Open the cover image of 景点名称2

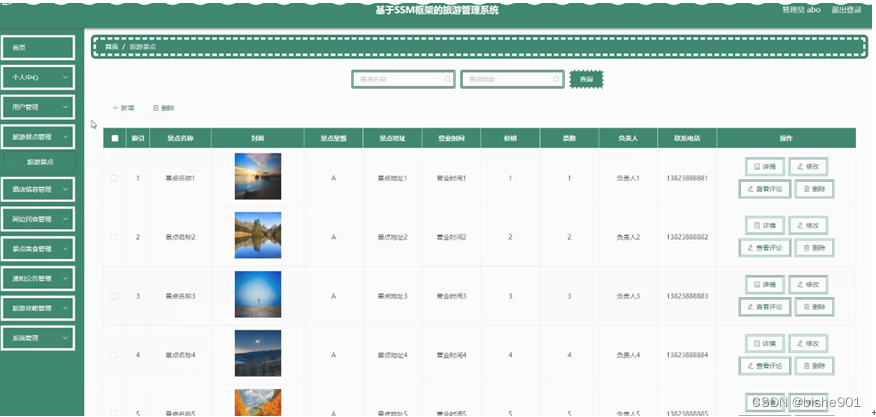click(258, 235)
